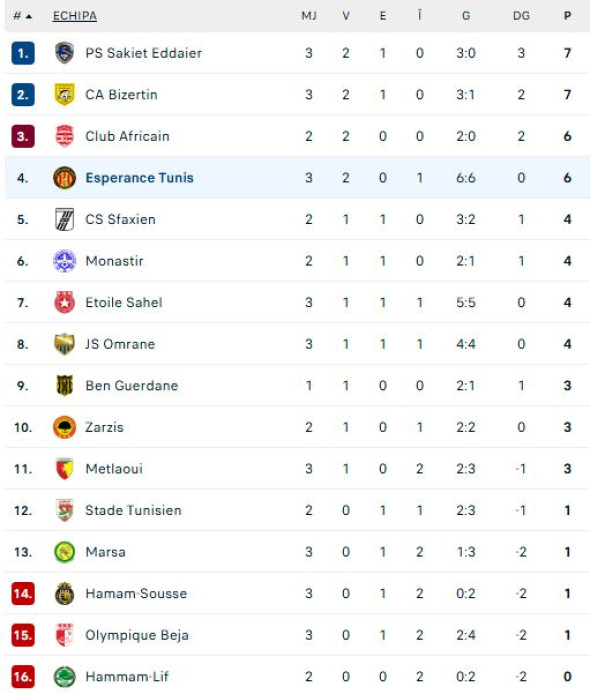The height and width of the screenshot is (693, 590).
Task: Sort by the ECHIPA column header
Action: tap(75, 16)
